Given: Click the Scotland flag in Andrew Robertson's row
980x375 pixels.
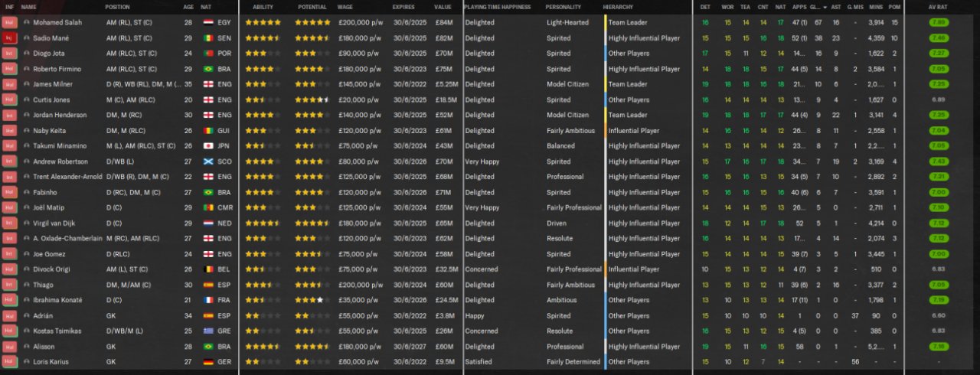Looking at the screenshot, I should coord(208,161).
